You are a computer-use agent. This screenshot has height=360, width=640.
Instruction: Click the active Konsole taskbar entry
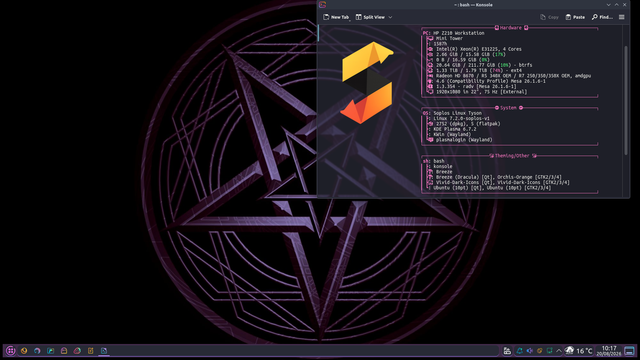104,351
